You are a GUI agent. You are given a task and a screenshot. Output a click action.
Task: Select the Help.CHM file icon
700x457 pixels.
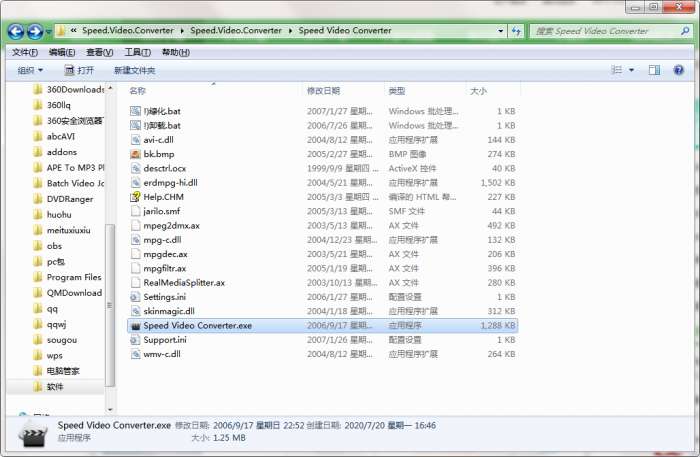point(135,197)
